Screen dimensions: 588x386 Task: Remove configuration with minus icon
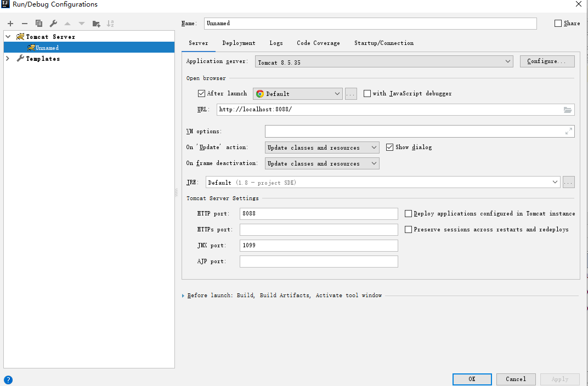click(25, 24)
